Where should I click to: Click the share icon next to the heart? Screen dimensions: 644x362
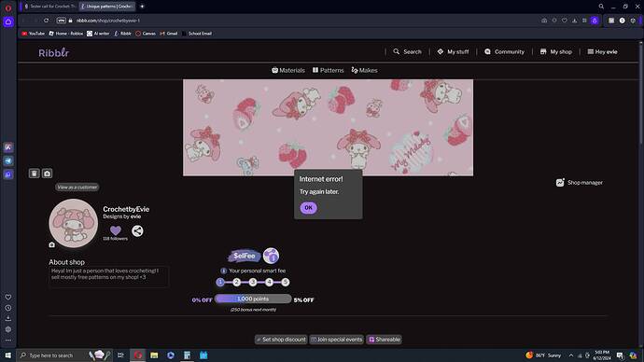[x=137, y=231]
